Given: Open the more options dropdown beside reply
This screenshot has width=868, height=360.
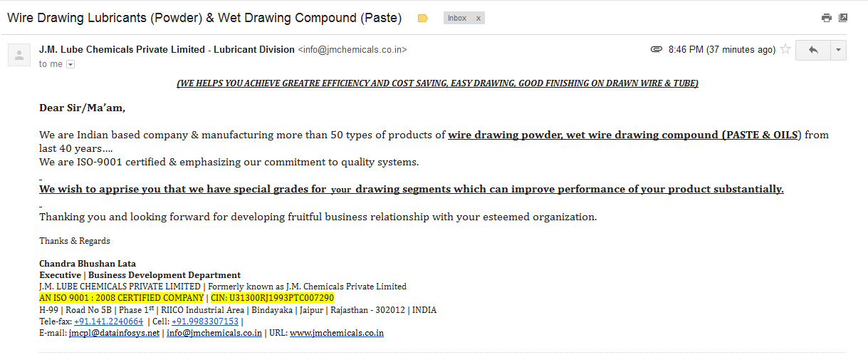Looking at the screenshot, I should 838,50.
